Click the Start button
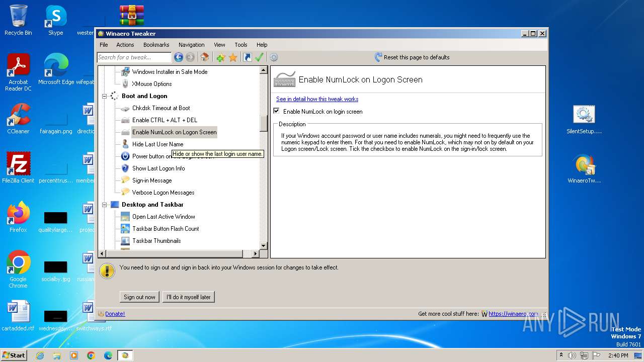This screenshot has width=644, height=362. (x=14, y=355)
